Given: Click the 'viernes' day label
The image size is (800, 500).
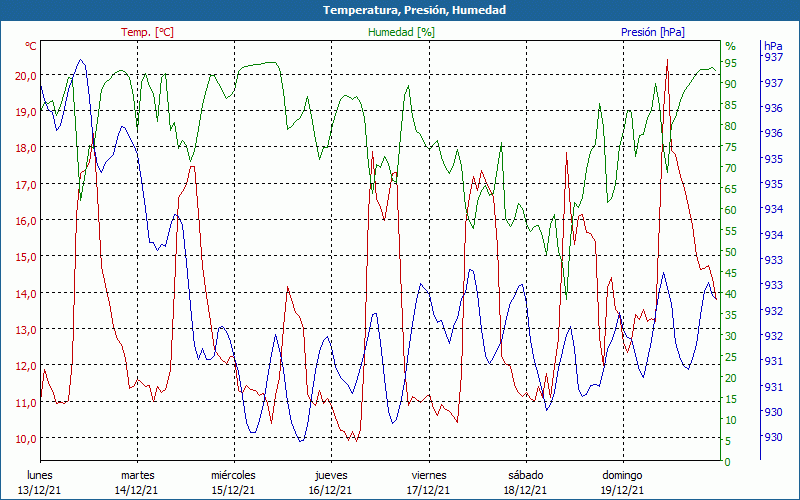Looking at the screenshot, I should [x=429, y=476].
